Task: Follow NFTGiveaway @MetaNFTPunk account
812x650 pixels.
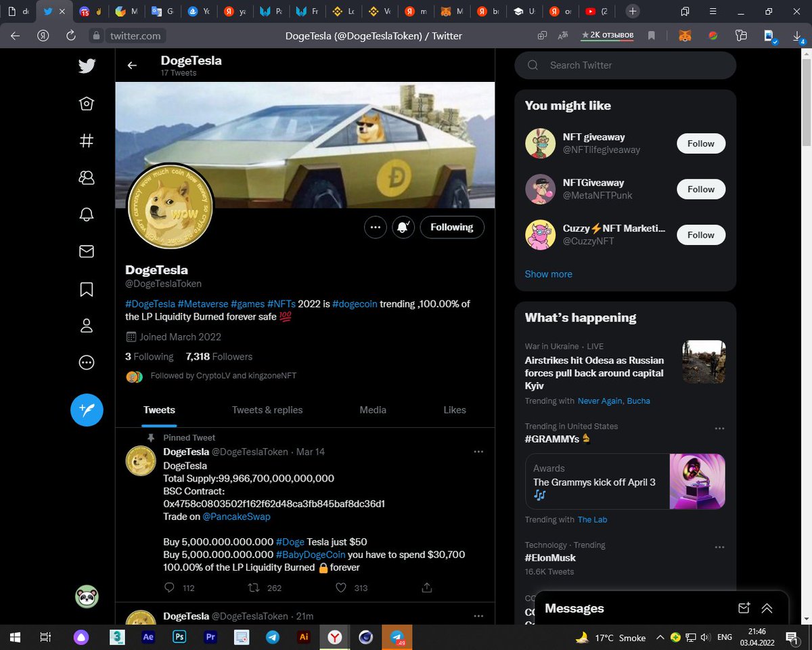Action: (x=701, y=189)
